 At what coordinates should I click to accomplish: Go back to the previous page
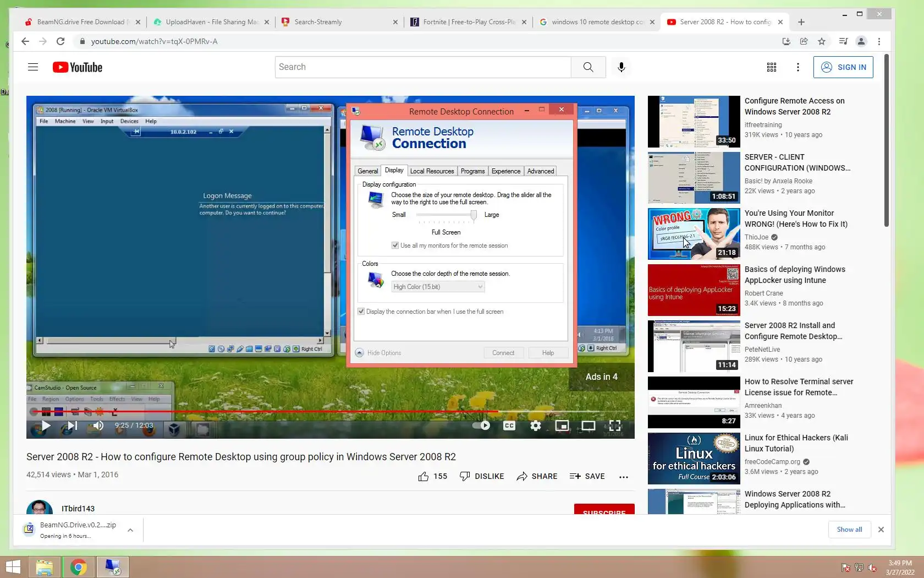[25, 41]
